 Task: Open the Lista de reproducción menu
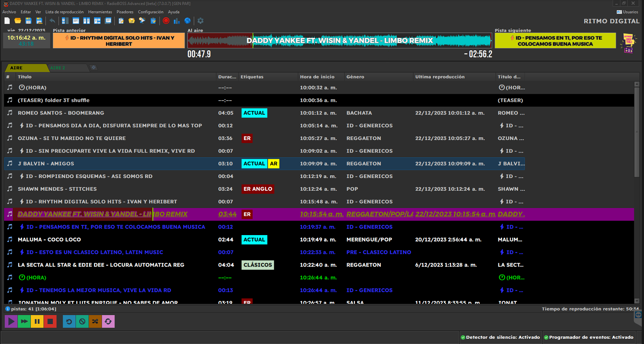click(64, 12)
